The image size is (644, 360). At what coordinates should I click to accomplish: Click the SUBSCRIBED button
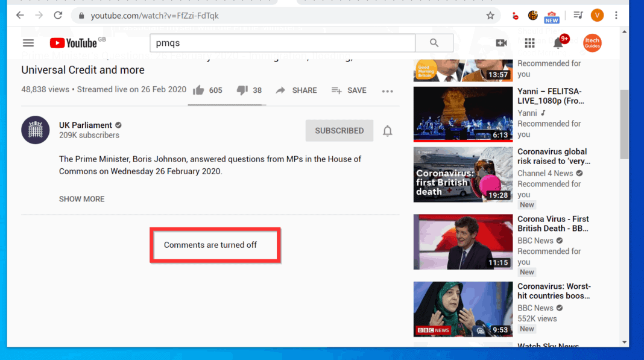[x=339, y=131]
